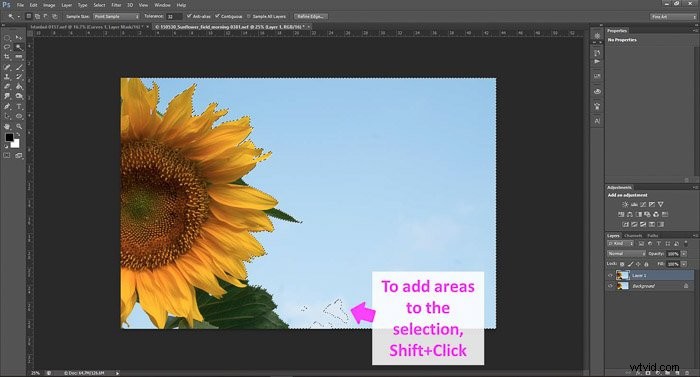Select the Hand tool
700x377 pixels.
(7, 126)
